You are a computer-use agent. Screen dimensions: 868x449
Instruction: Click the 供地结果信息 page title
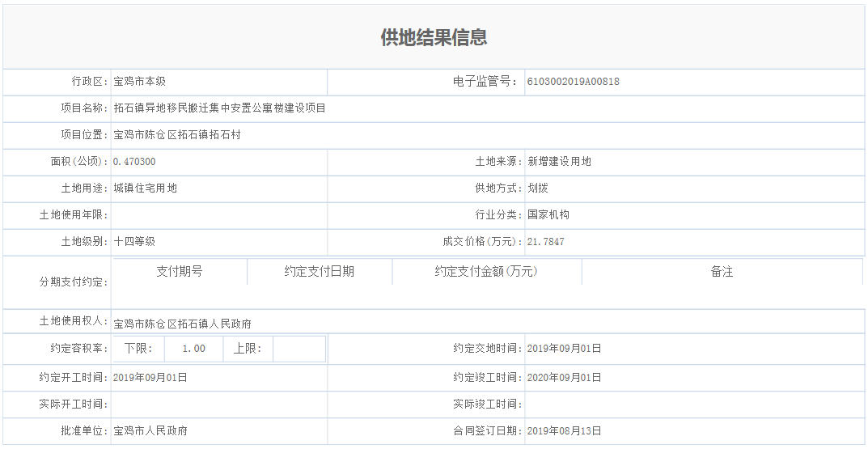pos(434,37)
